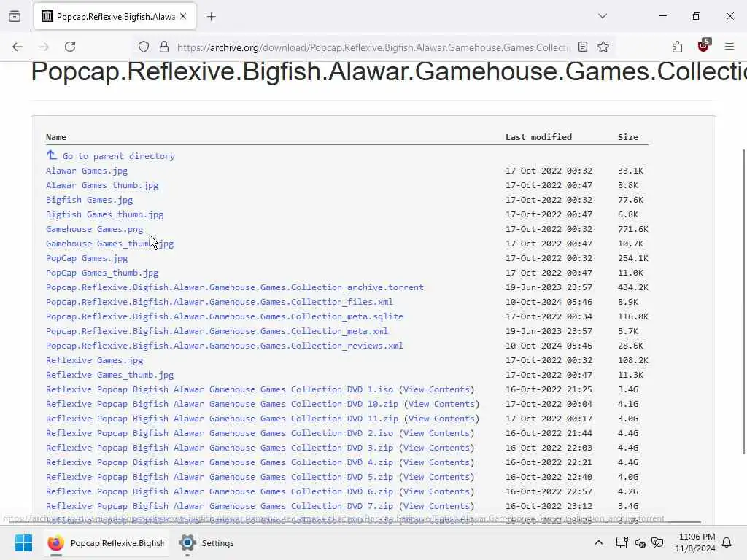View Contents of DVD 2.iso
Image resolution: width=747 pixels, height=560 pixels.
coord(436,433)
